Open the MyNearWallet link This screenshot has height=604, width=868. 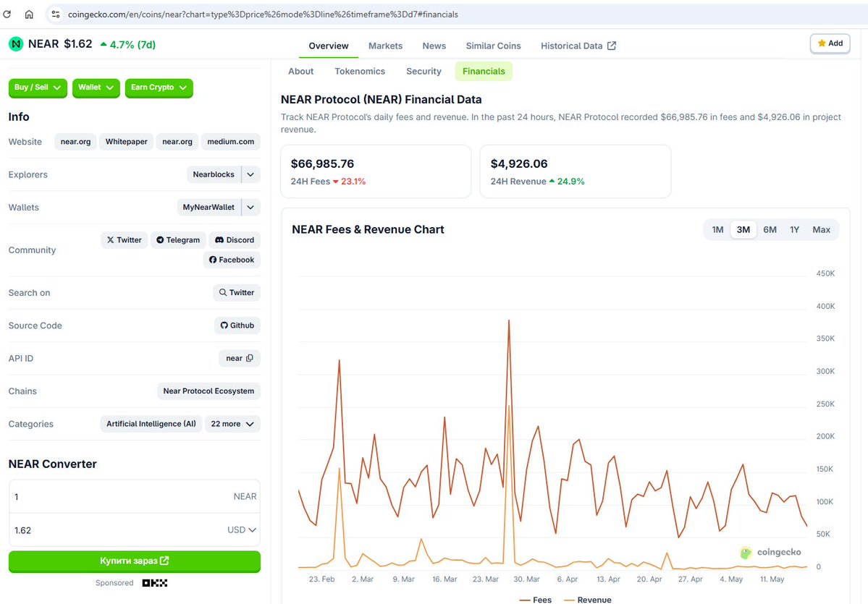[208, 208]
